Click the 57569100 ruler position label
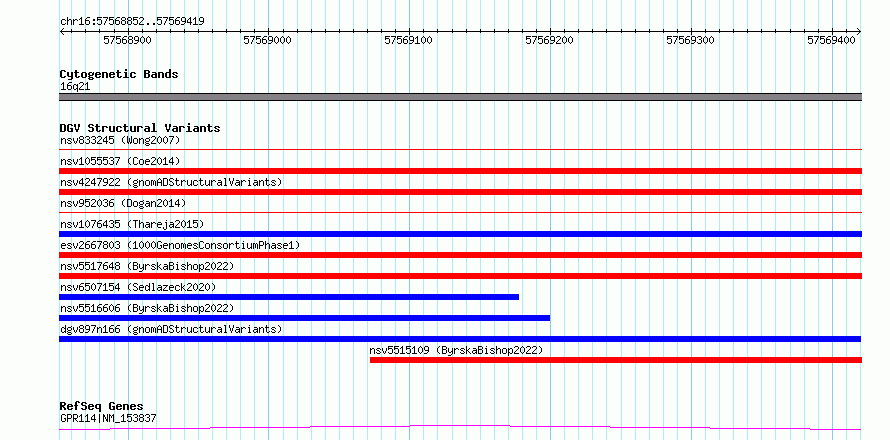 pos(409,40)
